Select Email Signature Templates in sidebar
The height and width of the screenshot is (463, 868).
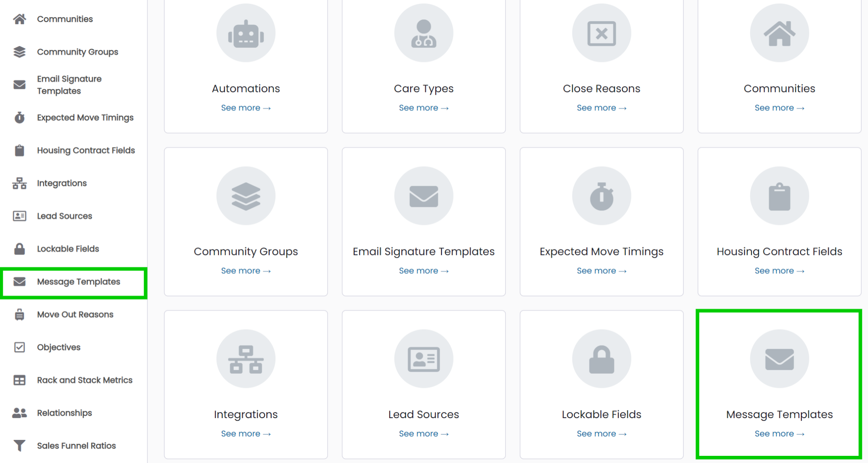[x=69, y=85]
